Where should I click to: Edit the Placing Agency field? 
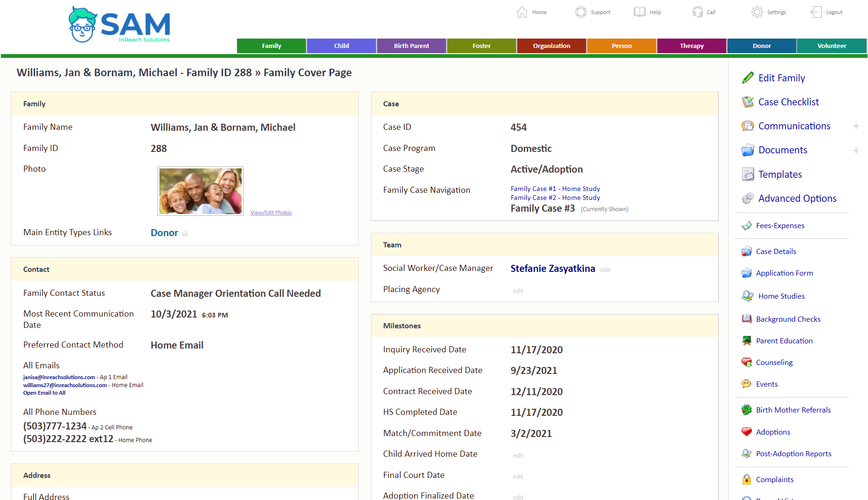point(518,291)
